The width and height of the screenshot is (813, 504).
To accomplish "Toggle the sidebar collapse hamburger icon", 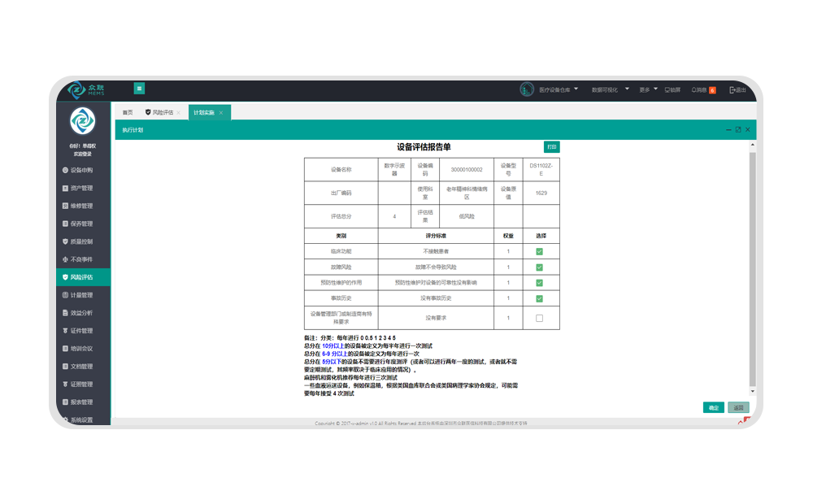I will pyautogui.click(x=139, y=89).
